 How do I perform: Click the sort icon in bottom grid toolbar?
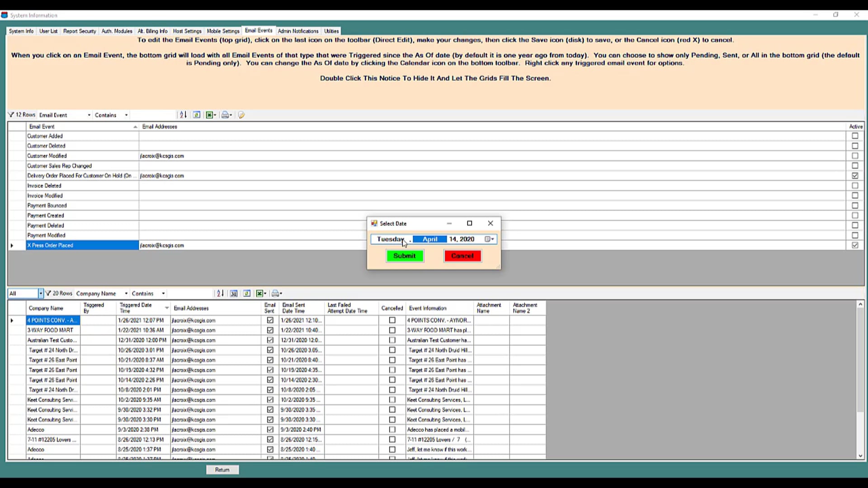coord(220,293)
